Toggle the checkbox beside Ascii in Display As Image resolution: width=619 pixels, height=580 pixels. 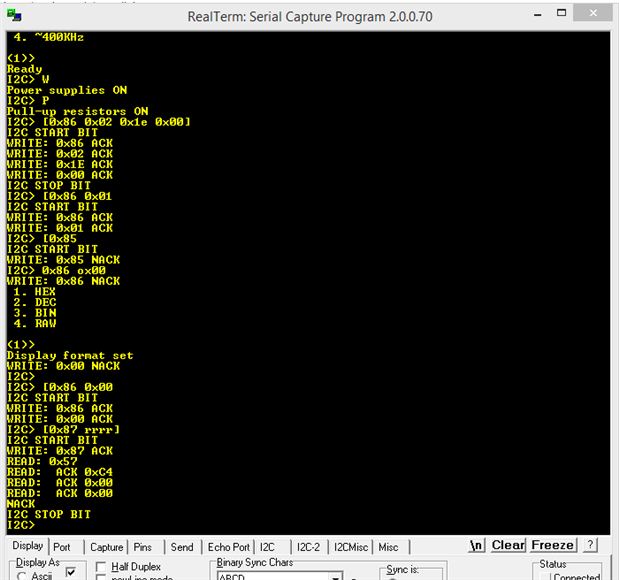pos(71,572)
